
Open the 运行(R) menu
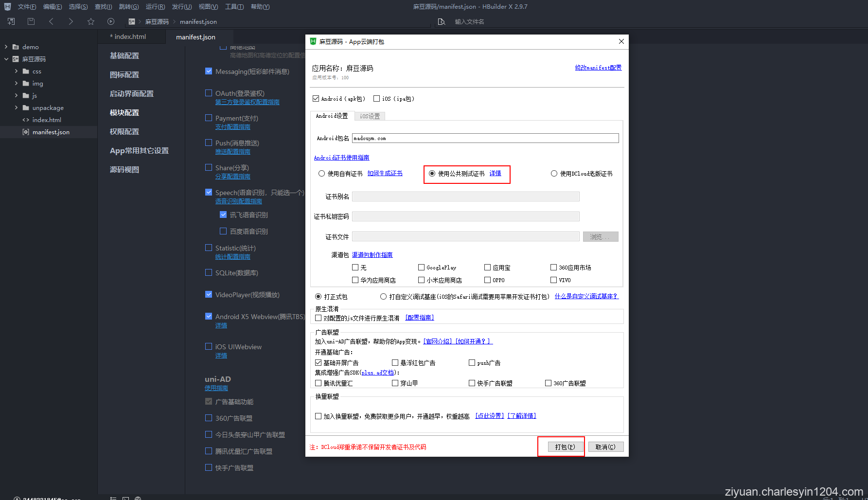155,6
